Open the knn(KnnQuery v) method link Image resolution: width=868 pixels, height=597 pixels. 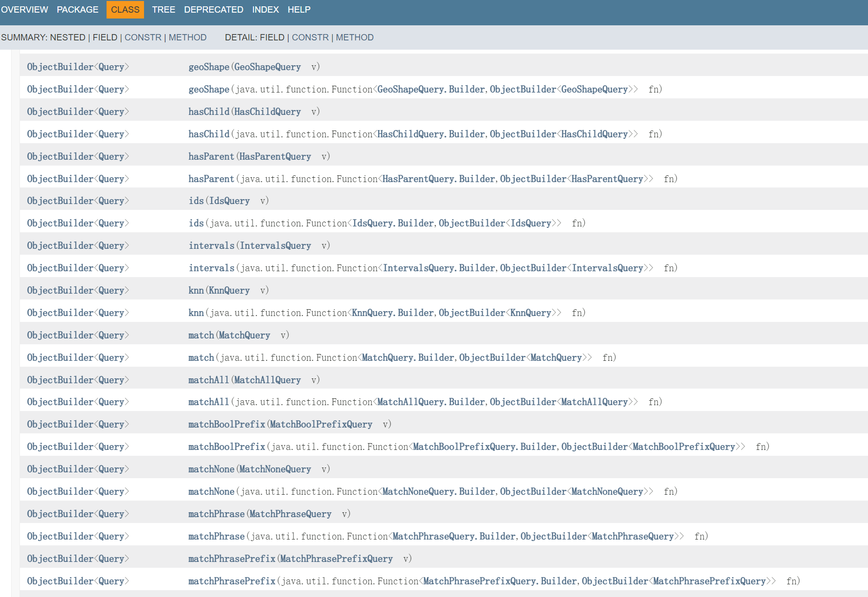pos(196,291)
